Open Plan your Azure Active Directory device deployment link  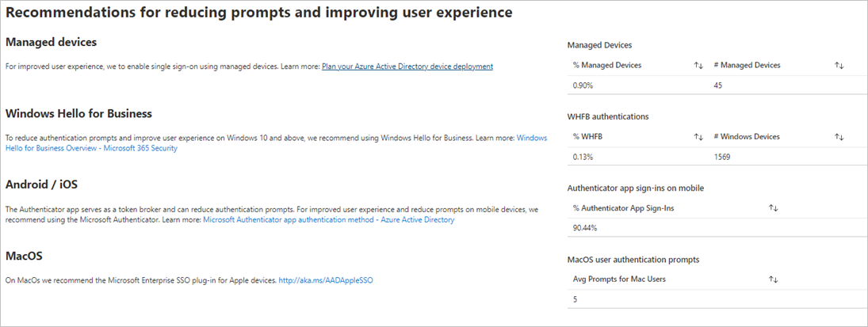[x=407, y=67]
